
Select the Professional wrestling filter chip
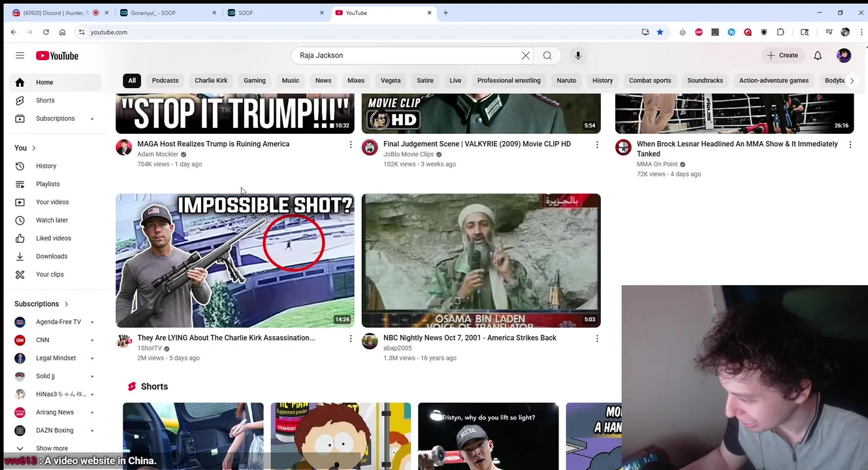coord(509,81)
